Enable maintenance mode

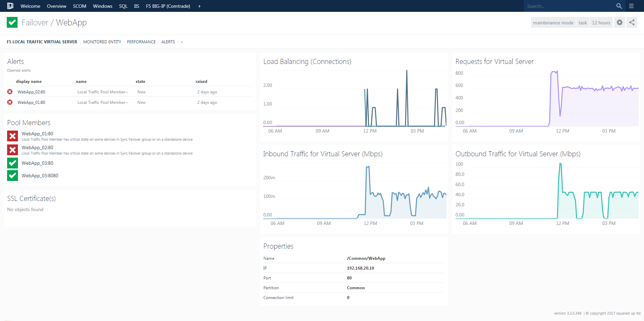(x=553, y=22)
